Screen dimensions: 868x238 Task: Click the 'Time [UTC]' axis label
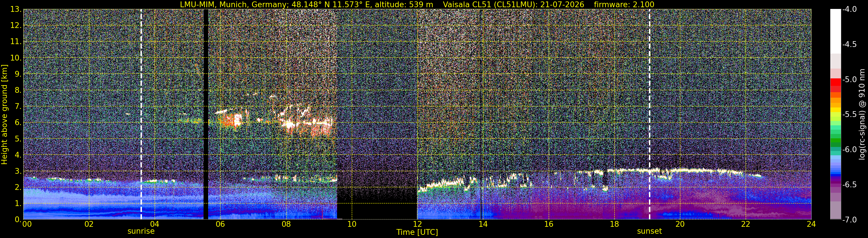417,232
